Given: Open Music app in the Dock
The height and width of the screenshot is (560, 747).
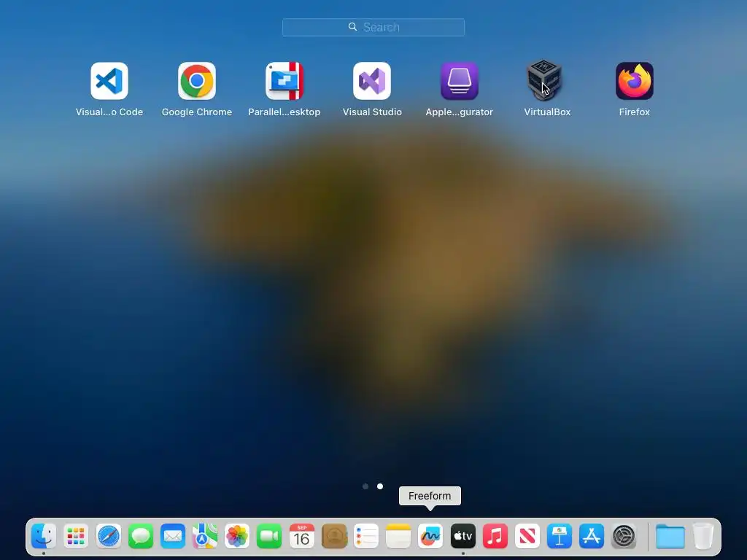Looking at the screenshot, I should [495, 536].
